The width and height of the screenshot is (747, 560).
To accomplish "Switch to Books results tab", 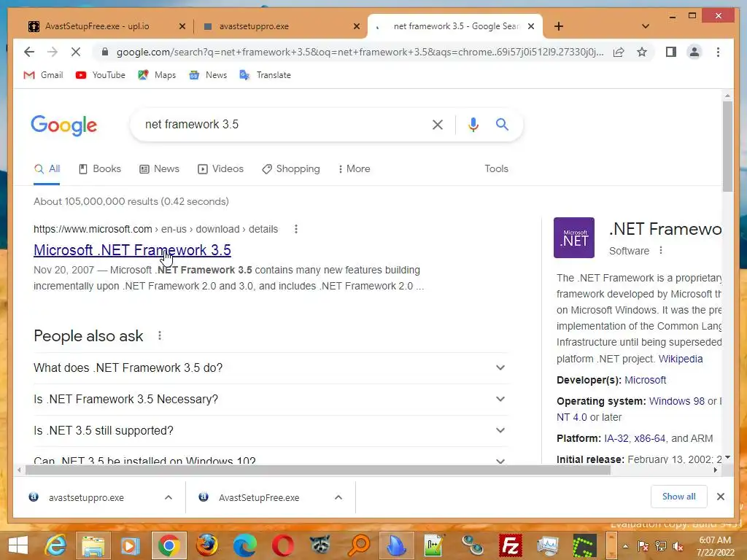I will click(x=99, y=169).
